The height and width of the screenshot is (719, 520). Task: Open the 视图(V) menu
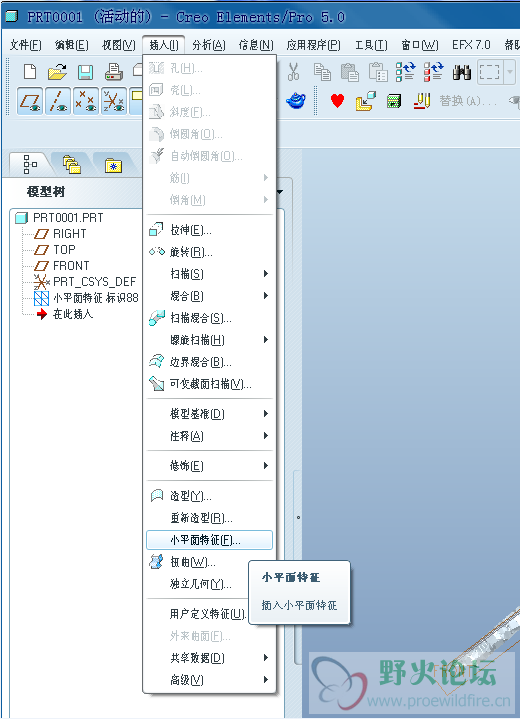118,45
